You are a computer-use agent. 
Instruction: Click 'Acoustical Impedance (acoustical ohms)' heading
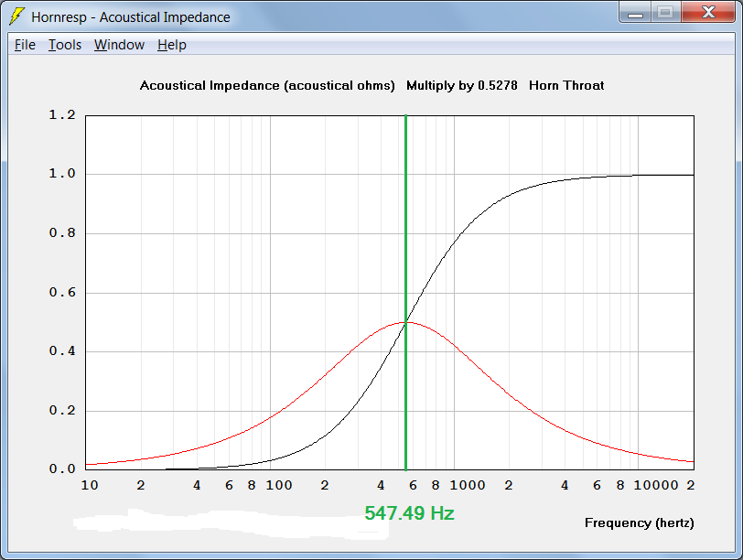pyautogui.click(x=267, y=86)
